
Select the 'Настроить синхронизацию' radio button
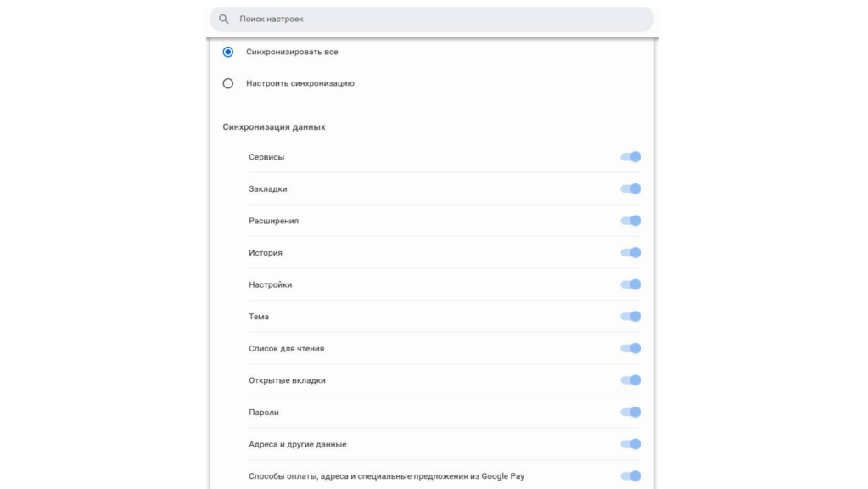pyautogui.click(x=228, y=83)
